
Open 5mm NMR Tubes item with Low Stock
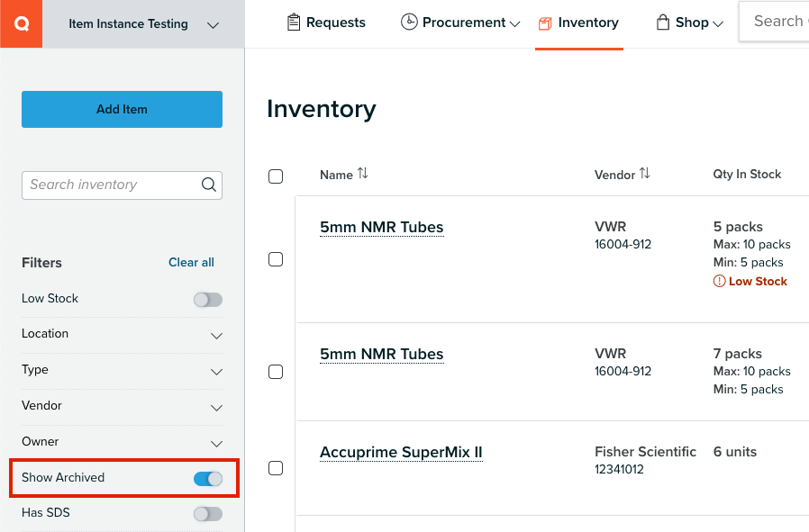point(381,227)
